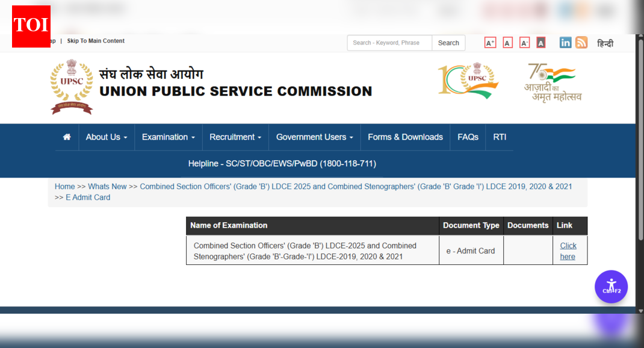The image size is (644, 348).
Task: Expand the About Us dropdown menu
Action: tap(106, 137)
